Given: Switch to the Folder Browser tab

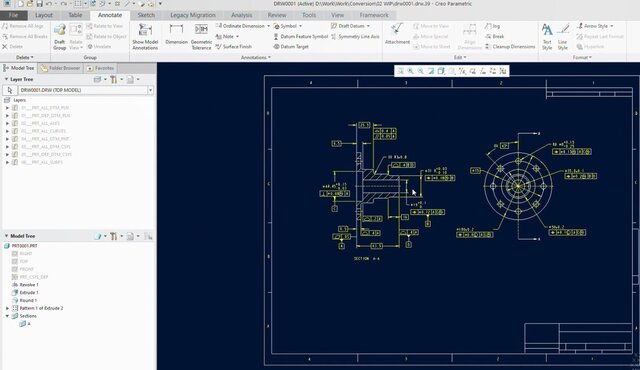Looking at the screenshot, I should [x=60, y=68].
